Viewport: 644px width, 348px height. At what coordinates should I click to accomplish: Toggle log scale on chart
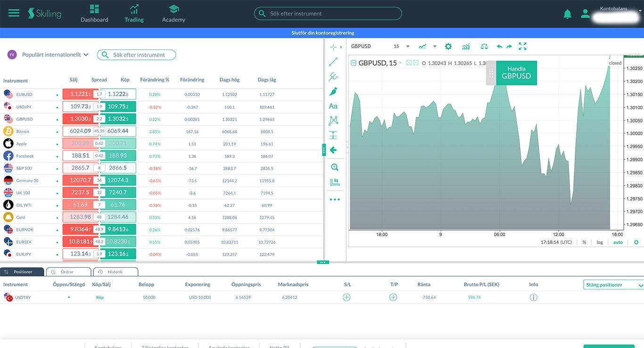pyautogui.click(x=600, y=242)
